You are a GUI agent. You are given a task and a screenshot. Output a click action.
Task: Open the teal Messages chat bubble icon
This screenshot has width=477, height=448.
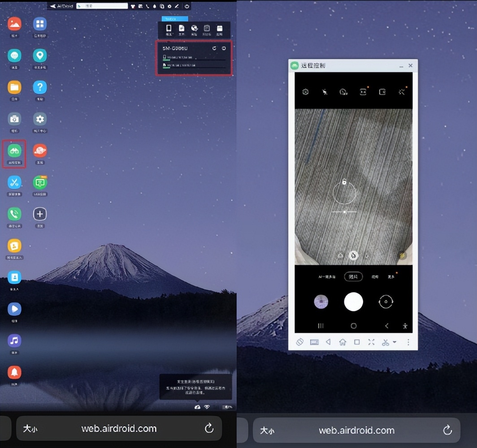(x=14, y=56)
